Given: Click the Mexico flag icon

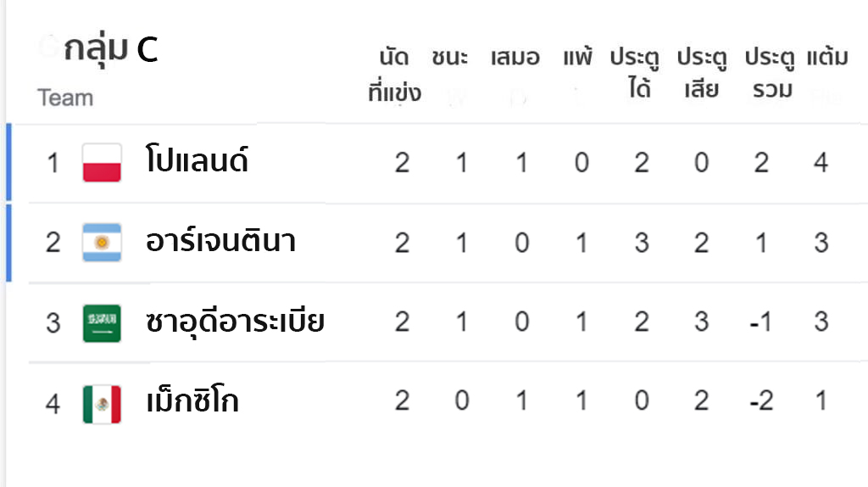Looking at the screenshot, I should 102,404.
